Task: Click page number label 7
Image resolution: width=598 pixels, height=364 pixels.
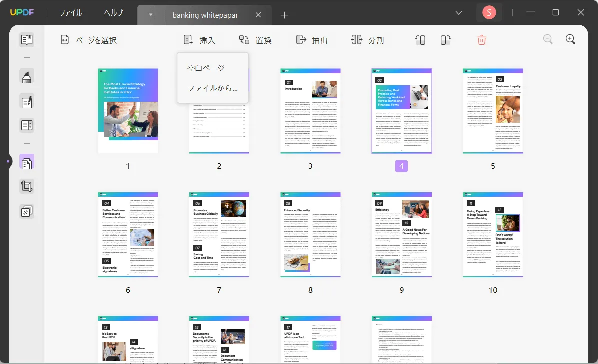Action: coord(219,290)
